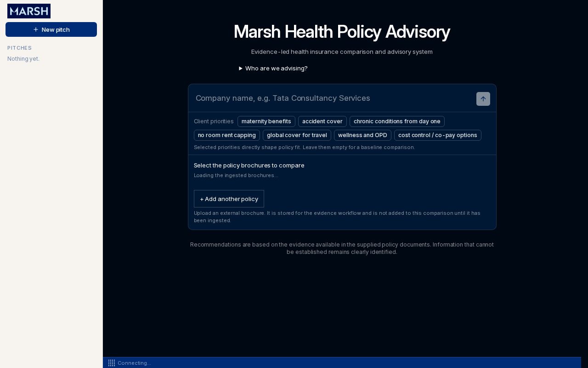
Task: Click the Marsh logo
Action: coord(29,11)
